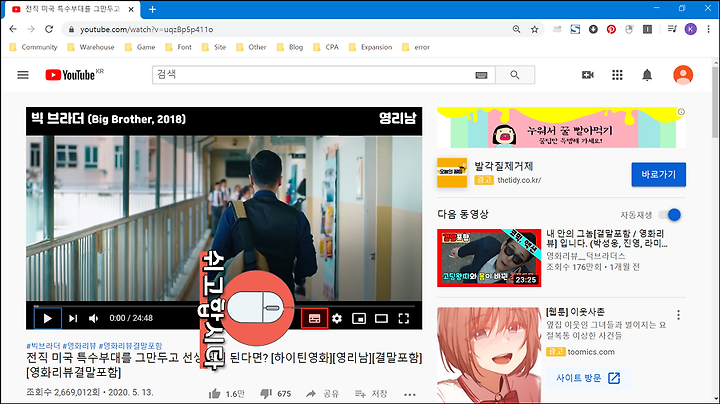Viewport: 720px width, 404px height.
Task: Close the YouTube browser tab
Action: [x=131, y=9]
